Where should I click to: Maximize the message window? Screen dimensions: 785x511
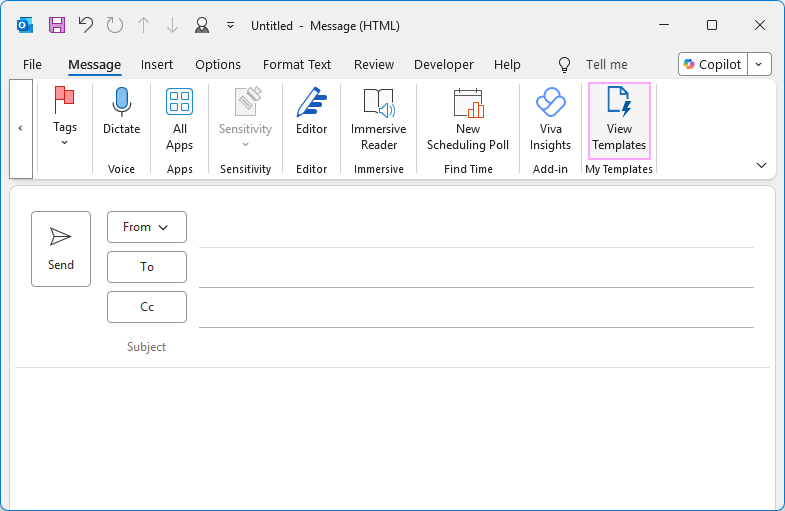(712, 25)
